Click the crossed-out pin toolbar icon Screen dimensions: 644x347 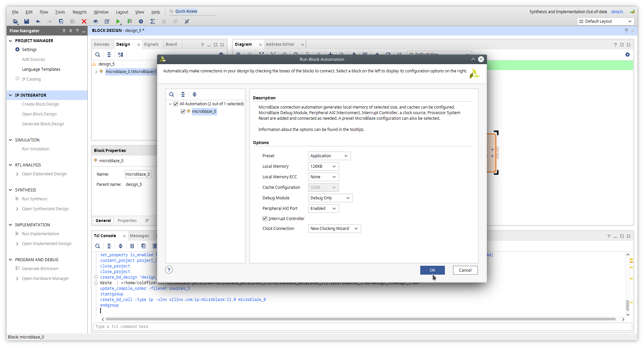pos(187,21)
